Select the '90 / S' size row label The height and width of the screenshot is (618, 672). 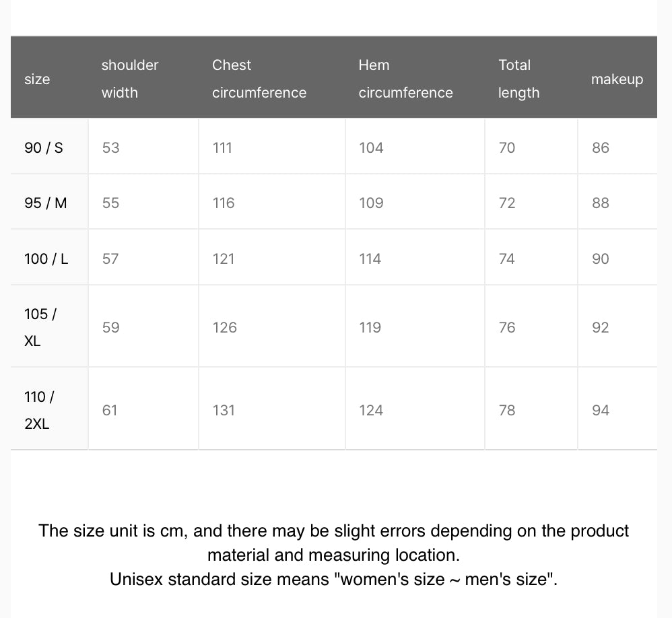click(x=44, y=147)
